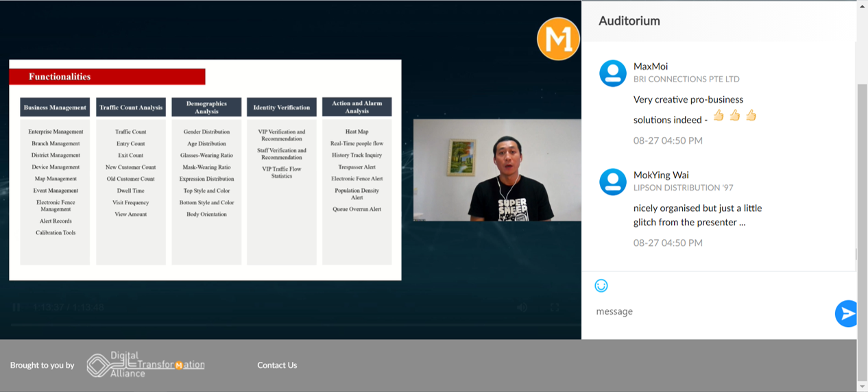Switch video to fullscreen mode
The width and height of the screenshot is (868, 392).
click(x=555, y=308)
